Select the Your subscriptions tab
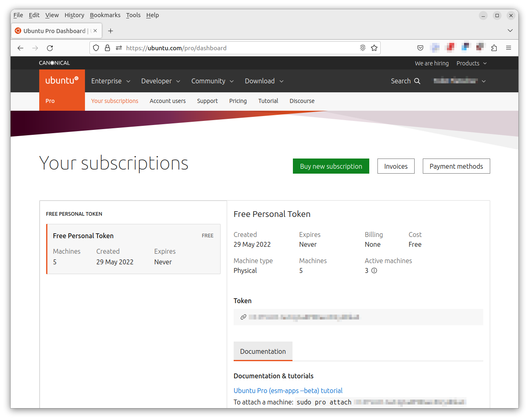Viewport: 529px width, 420px height. (x=115, y=101)
